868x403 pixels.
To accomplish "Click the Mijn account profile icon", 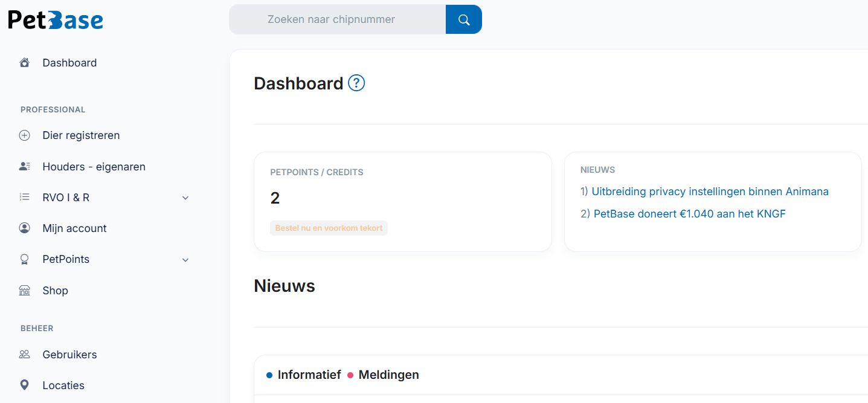I will 24,228.
